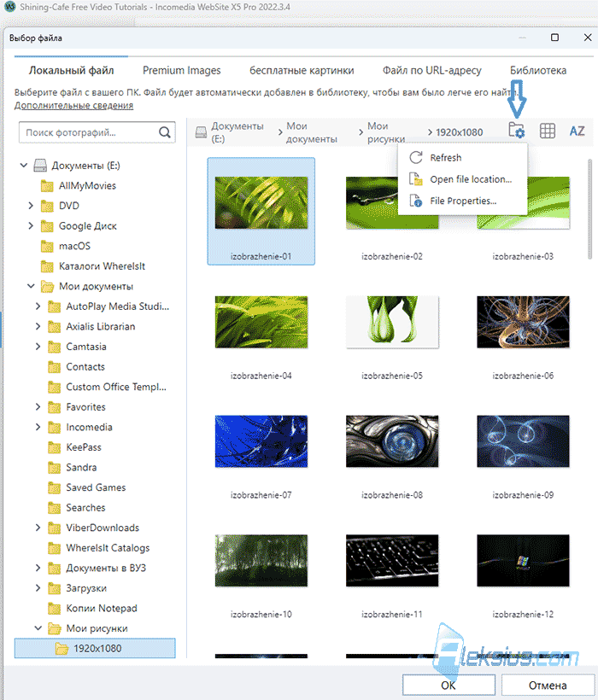Switch to grid view icon
This screenshot has width=598, height=700.
547,131
